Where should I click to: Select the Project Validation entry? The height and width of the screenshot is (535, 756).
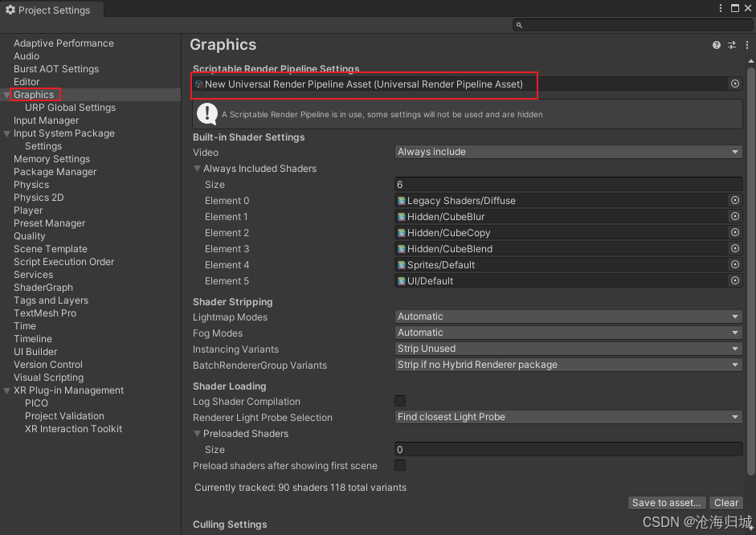[x=64, y=416]
